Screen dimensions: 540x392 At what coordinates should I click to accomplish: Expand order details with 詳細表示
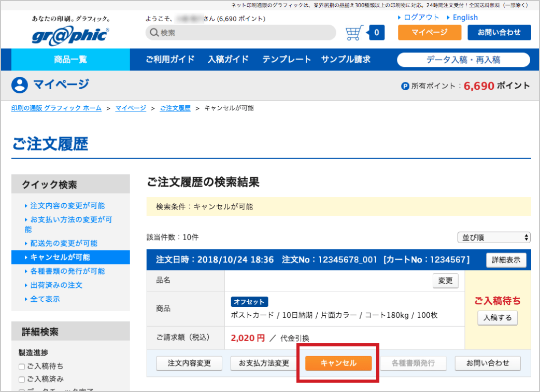click(506, 260)
